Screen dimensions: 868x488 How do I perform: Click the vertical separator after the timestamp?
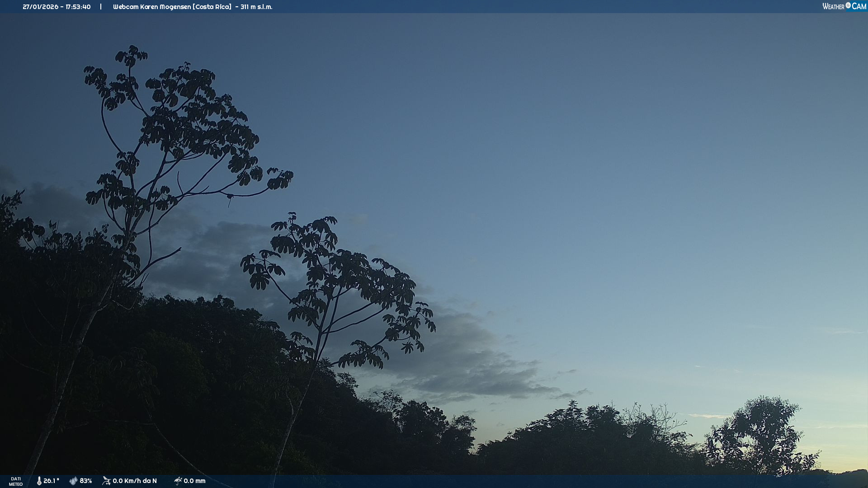point(101,7)
